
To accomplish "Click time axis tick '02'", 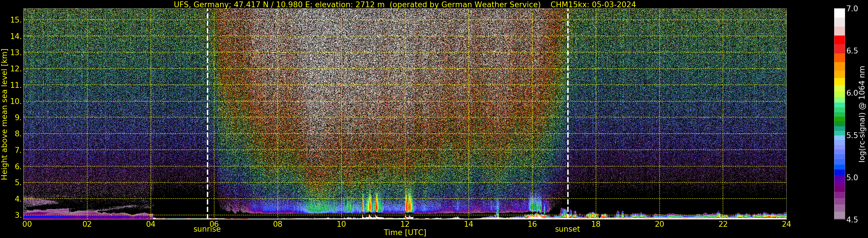I will (x=87, y=224).
